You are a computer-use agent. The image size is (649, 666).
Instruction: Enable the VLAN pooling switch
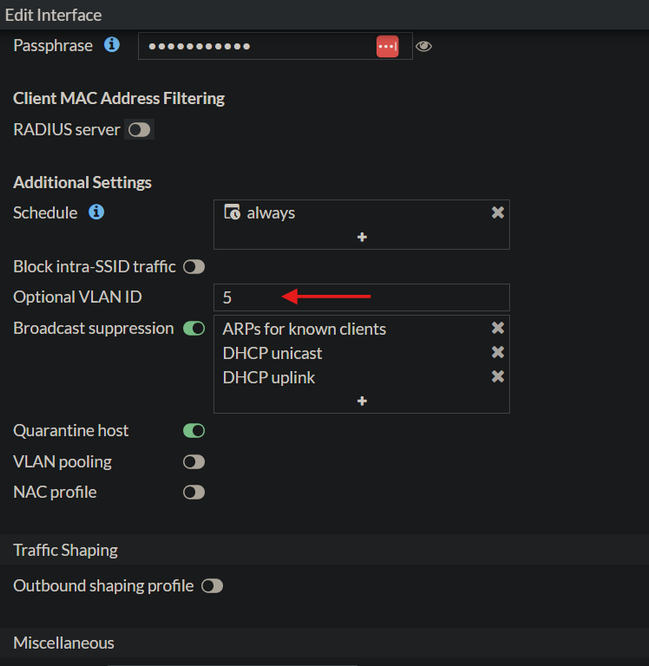click(x=194, y=462)
